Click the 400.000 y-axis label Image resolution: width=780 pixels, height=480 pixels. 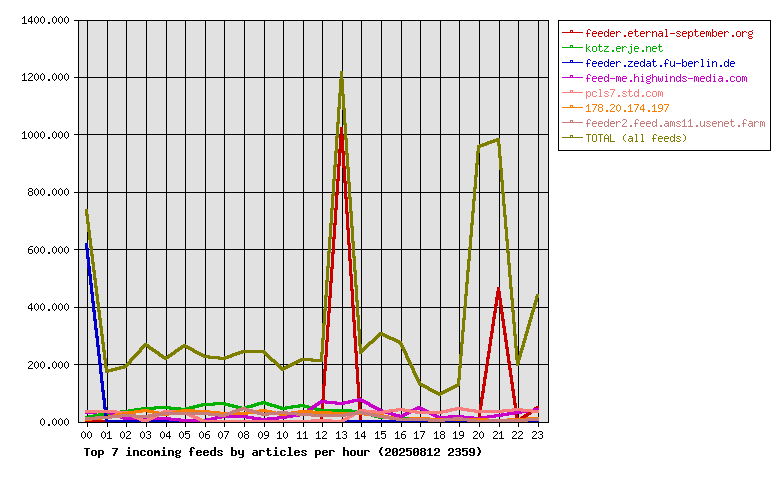pos(48,307)
